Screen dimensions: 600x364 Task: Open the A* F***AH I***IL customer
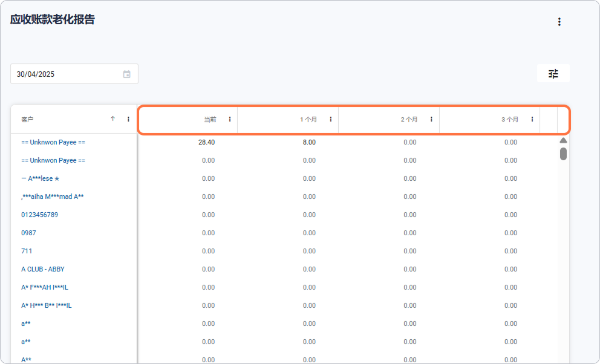[45, 288]
